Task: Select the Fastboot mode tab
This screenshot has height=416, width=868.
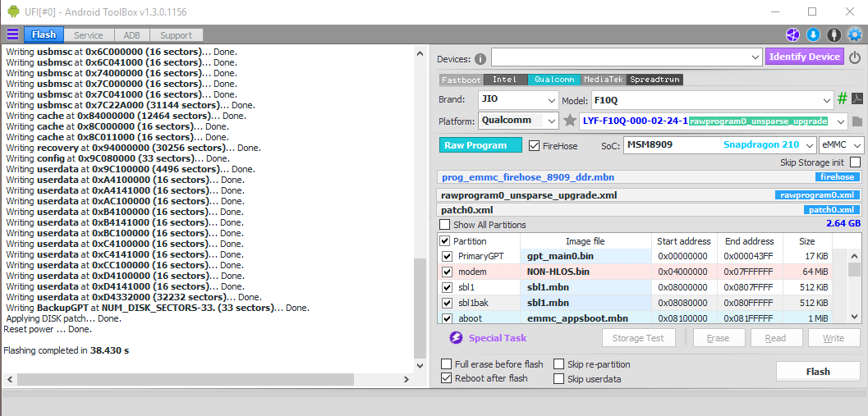Action: pyautogui.click(x=462, y=80)
